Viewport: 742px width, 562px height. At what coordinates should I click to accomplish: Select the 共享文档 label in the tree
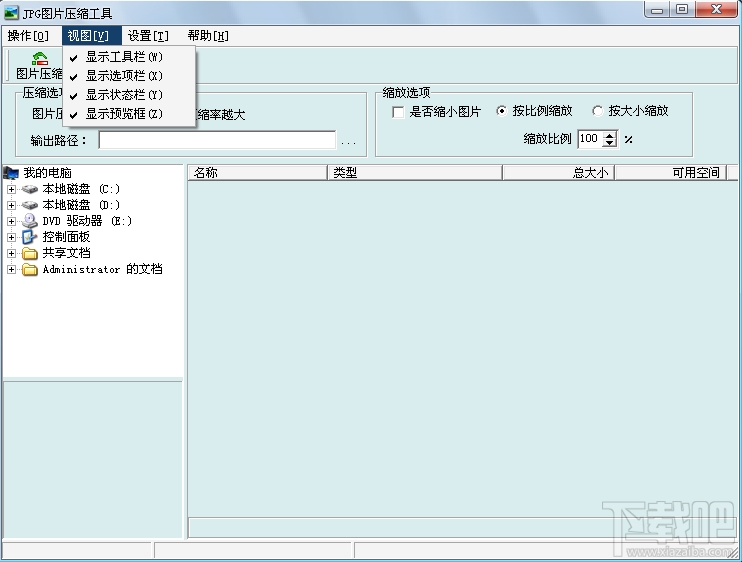coord(66,253)
